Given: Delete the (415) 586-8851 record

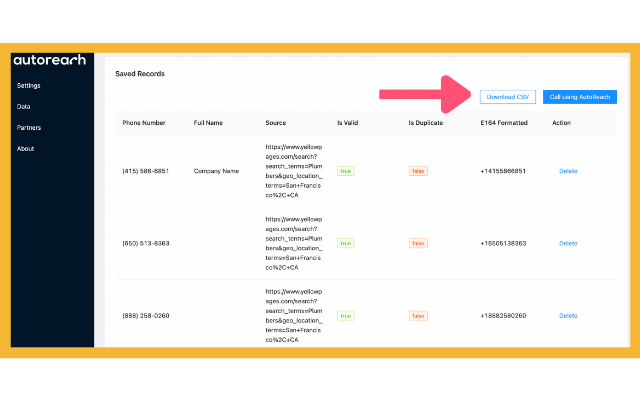Looking at the screenshot, I should coord(568,171).
